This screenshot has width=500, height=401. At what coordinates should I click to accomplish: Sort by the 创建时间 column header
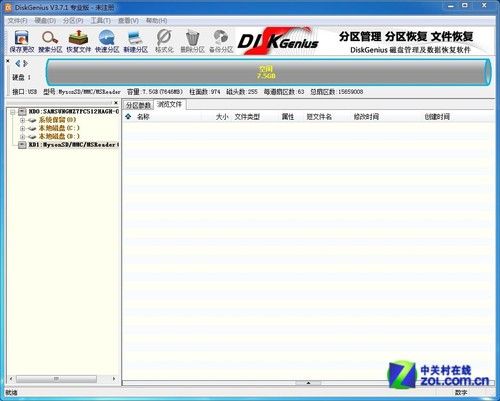click(x=437, y=117)
